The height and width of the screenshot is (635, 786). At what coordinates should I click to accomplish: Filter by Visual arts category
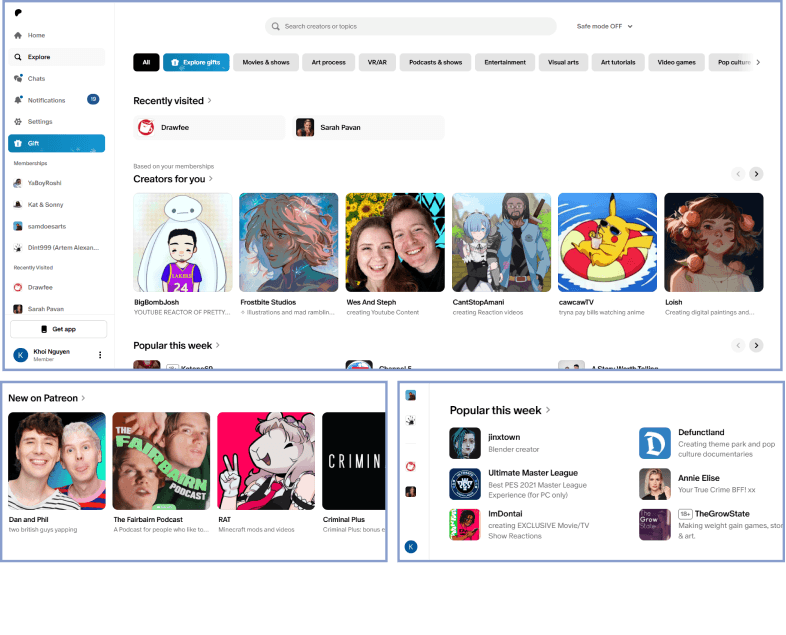click(563, 63)
